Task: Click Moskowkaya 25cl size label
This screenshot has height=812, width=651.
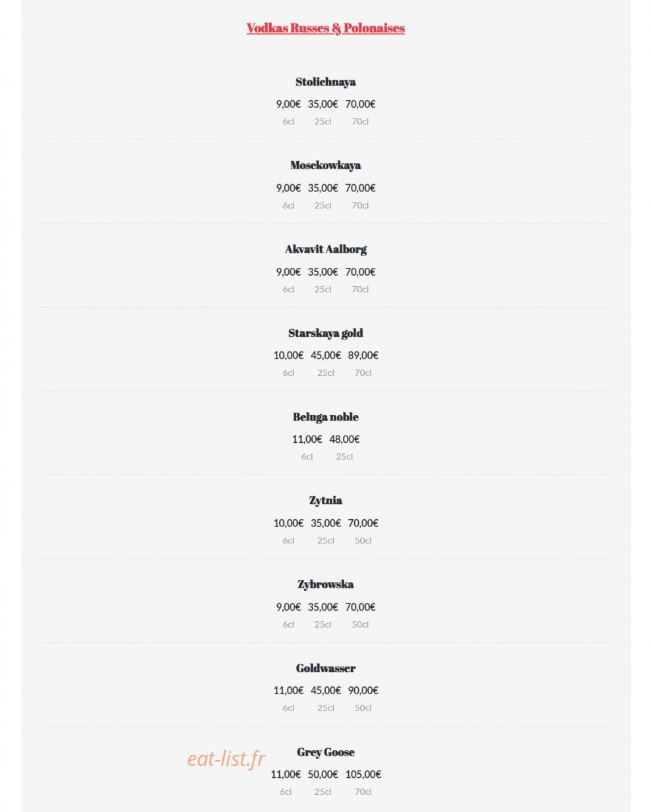Action: (323, 205)
